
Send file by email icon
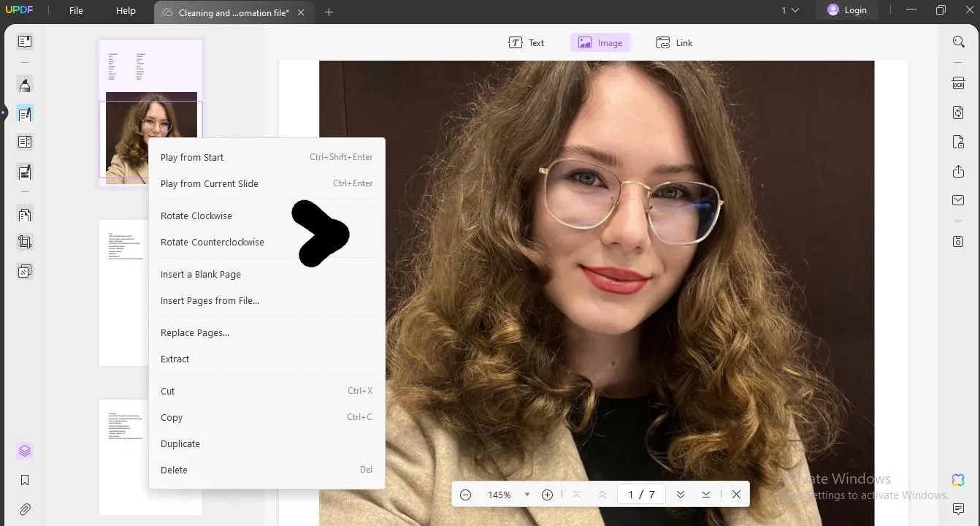tap(958, 200)
